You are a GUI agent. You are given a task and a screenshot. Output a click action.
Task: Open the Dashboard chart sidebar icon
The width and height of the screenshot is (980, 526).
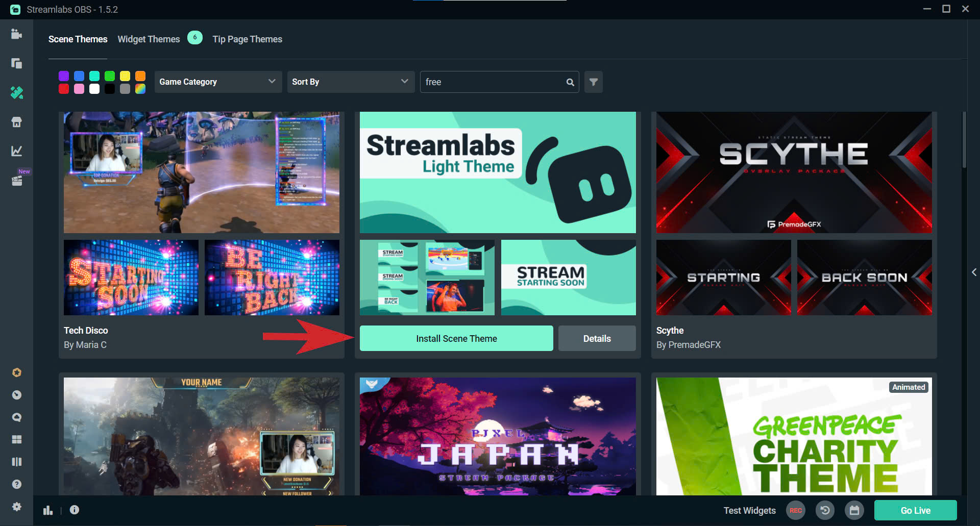tap(16, 151)
